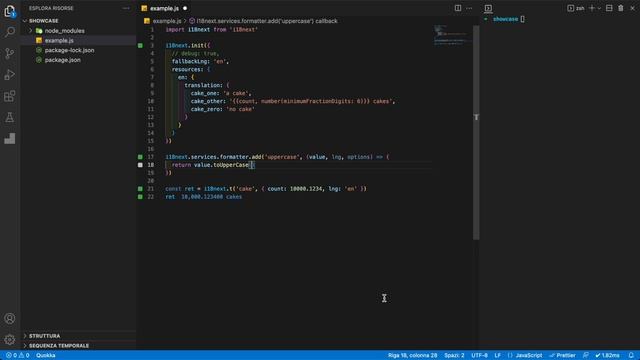Click the white gutter marker on line 18
The image size is (640, 360).
(140, 165)
